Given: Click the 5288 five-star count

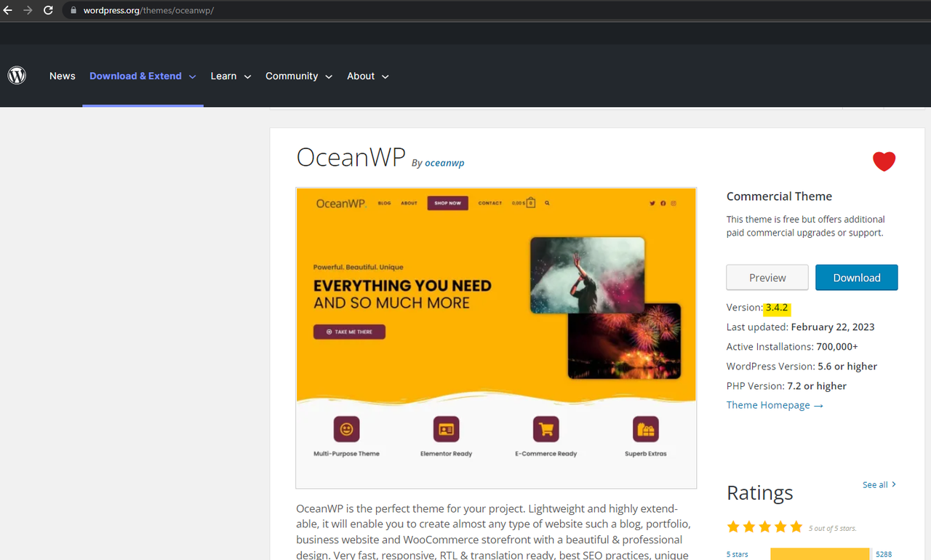Looking at the screenshot, I should click(x=884, y=554).
